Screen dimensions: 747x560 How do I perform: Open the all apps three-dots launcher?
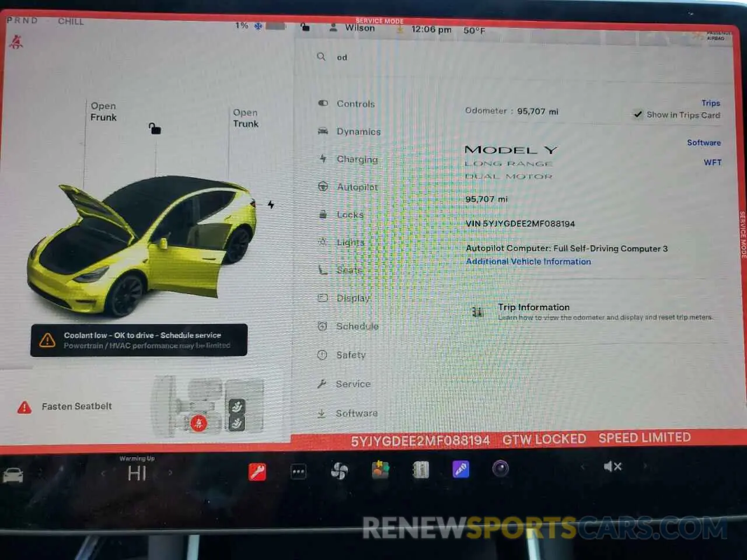(298, 471)
